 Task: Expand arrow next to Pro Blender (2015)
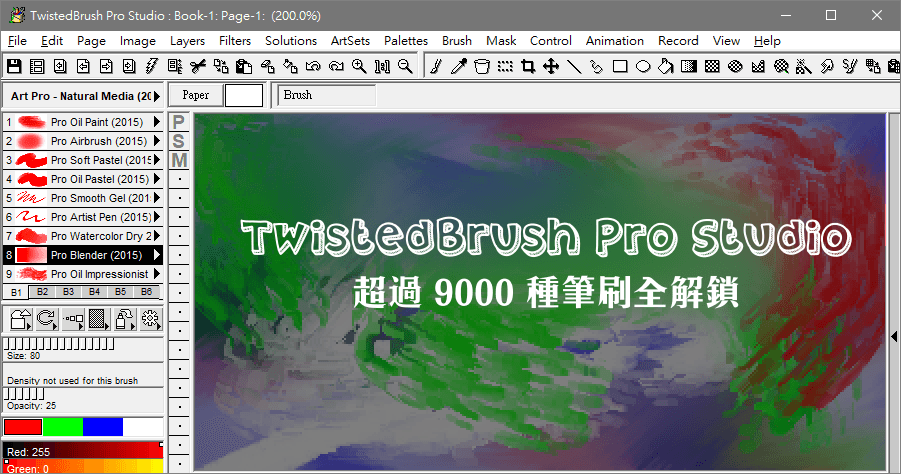coord(157,255)
